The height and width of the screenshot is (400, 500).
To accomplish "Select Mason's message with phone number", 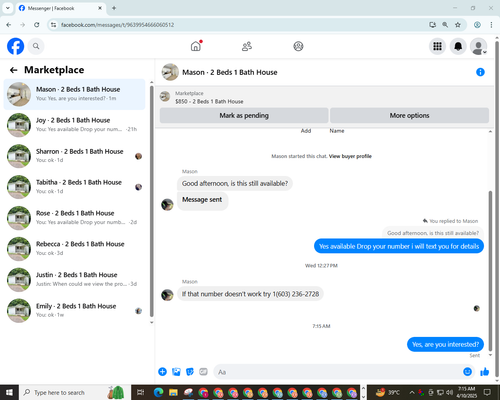I will [x=250, y=294].
